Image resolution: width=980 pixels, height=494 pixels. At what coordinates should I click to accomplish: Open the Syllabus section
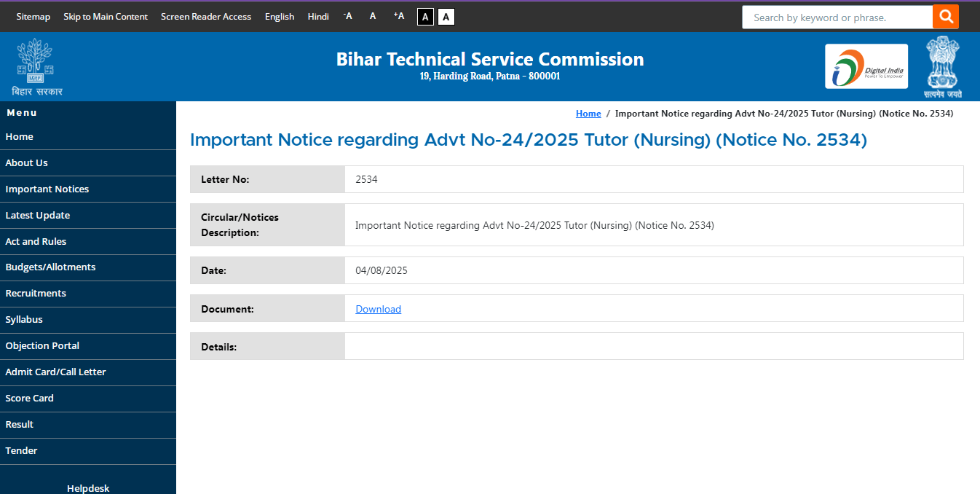(x=24, y=319)
